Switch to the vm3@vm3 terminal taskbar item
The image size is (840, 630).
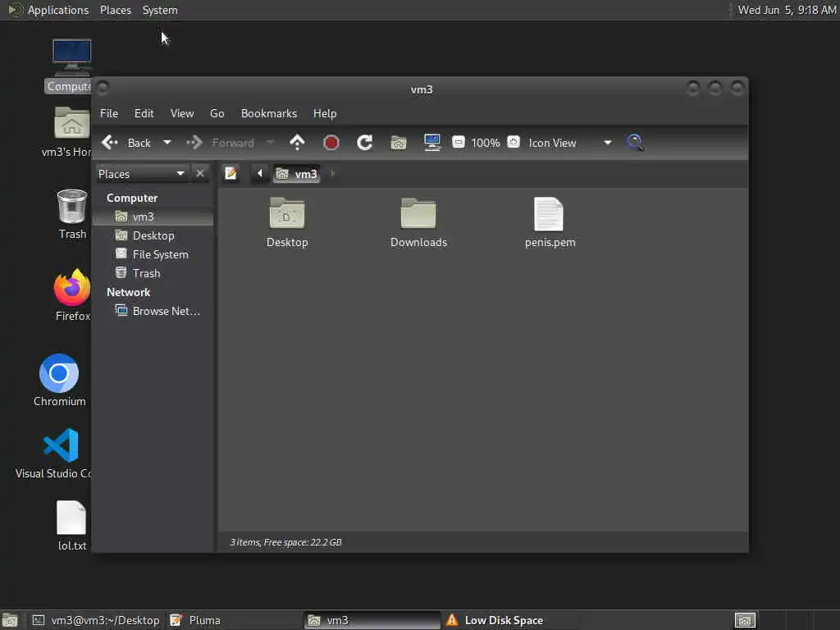pos(97,620)
